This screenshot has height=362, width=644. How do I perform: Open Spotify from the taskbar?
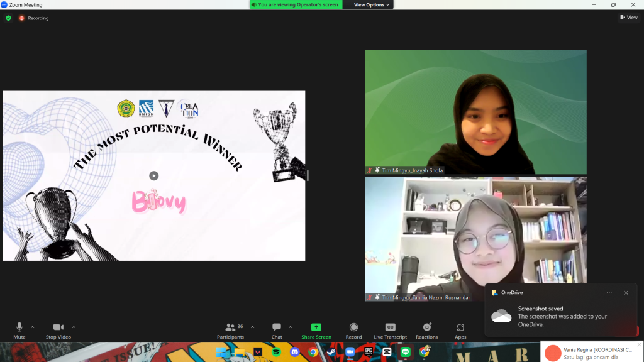click(x=276, y=352)
